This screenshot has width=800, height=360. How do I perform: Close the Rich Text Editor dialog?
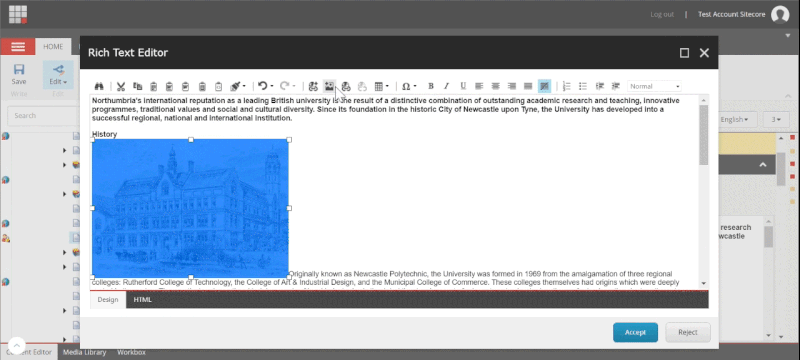tap(704, 53)
